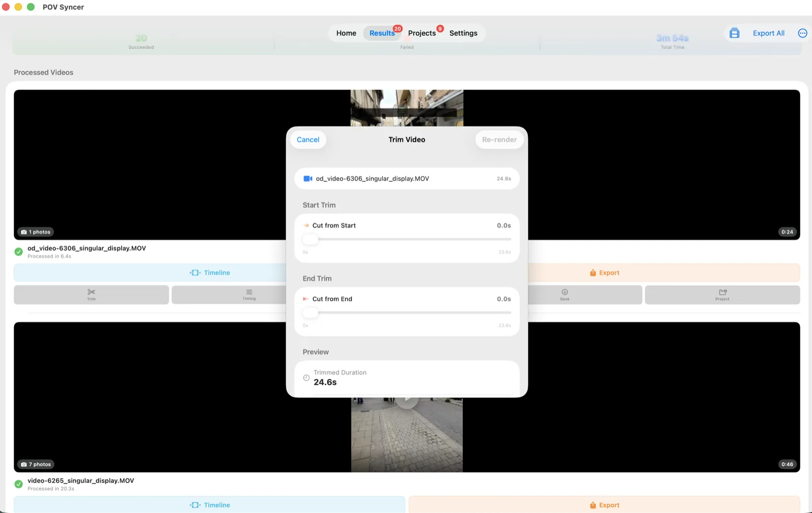Image resolution: width=812 pixels, height=513 pixels.
Task: Click green checkmark beside video-6265
Action: pyautogui.click(x=19, y=484)
